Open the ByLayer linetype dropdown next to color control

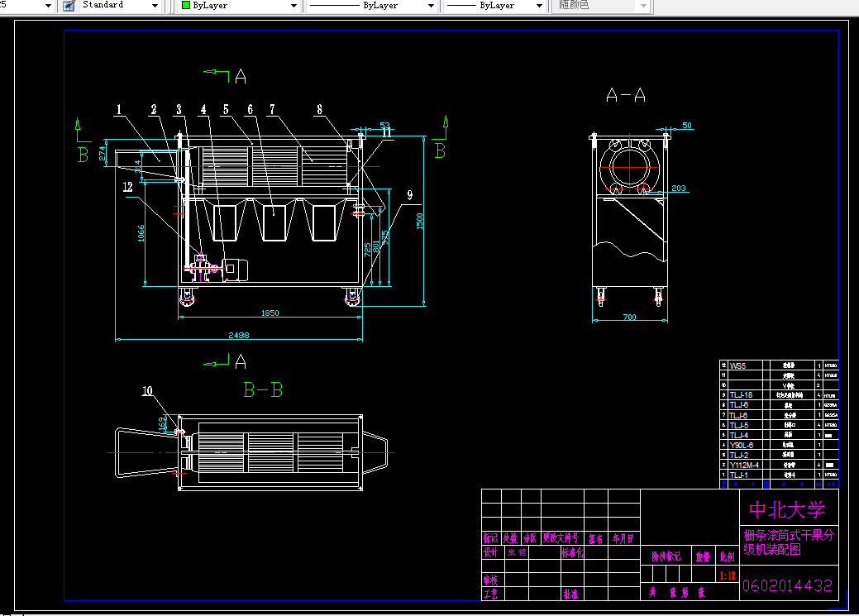tap(431, 6)
